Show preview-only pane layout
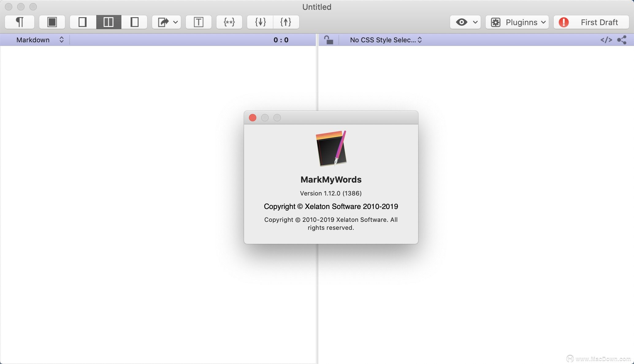 134,22
